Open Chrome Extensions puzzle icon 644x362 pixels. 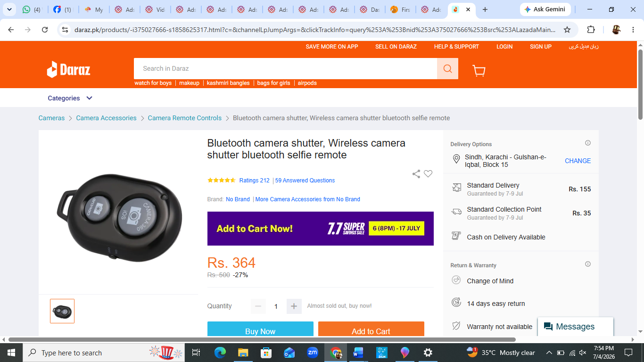pyautogui.click(x=591, y=30)
